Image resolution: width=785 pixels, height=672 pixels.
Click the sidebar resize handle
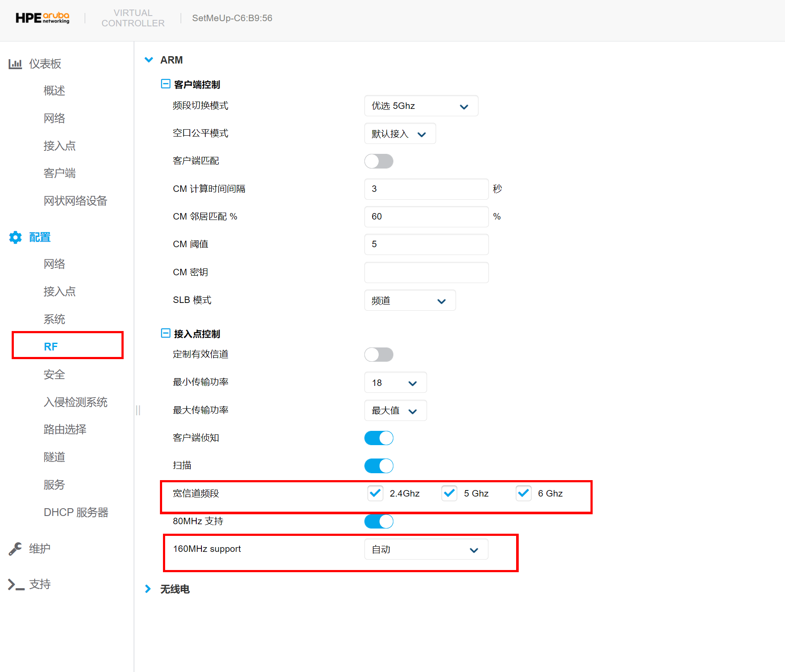coord(138,410)
